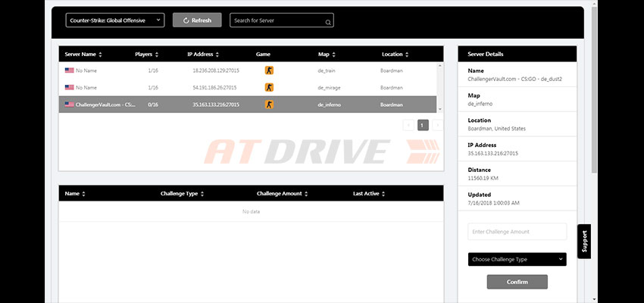Sort servers by Location column
Image resolution: width=644 pixels, height=303 pixels.
395,55
